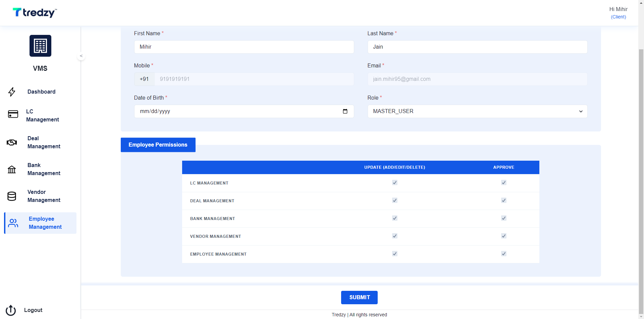Image resolution: width=644 pixels, height=319 pixels.
Task: Toggle Employee Management update checkbox
Action: click(x=395, y=254)
